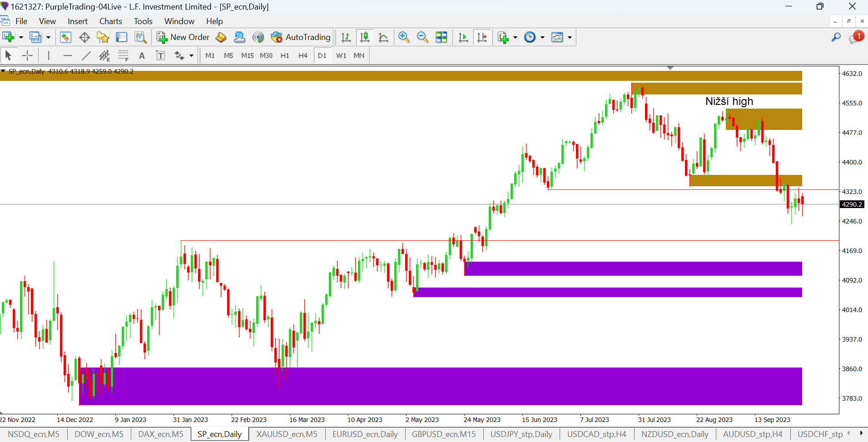
Task: Select the Trendline drawing tool
Action: click(x=86, y=55)
